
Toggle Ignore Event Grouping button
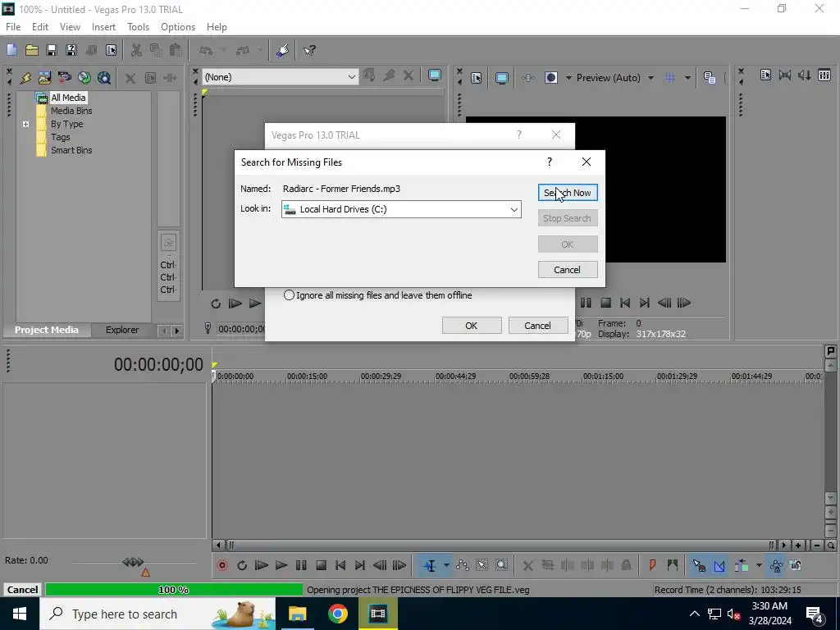796,565
